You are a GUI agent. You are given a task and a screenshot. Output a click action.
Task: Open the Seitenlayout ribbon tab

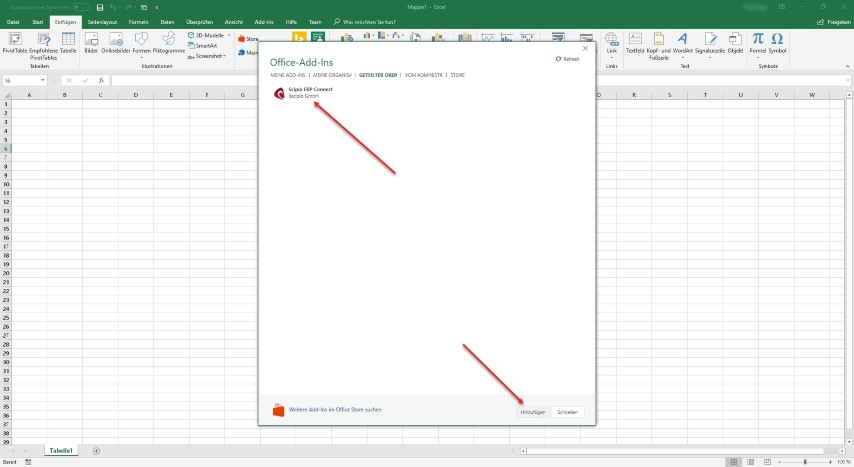(x=101, y=21)
